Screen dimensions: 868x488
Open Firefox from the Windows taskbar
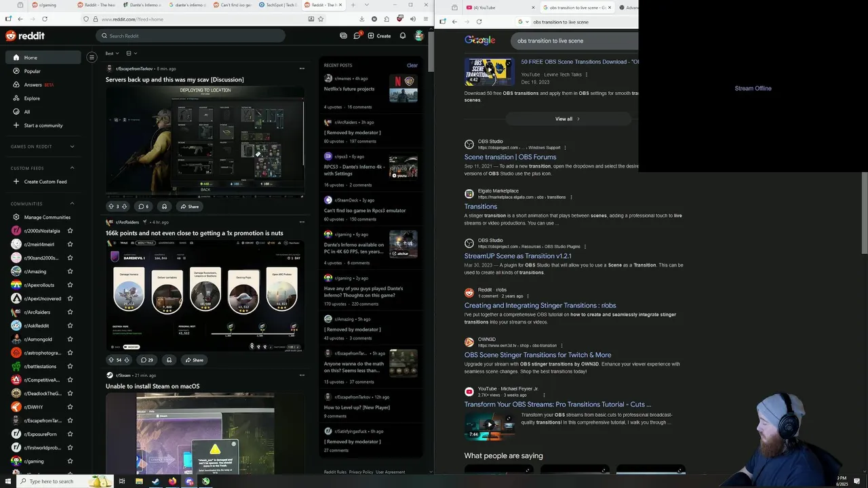[172, 481]
